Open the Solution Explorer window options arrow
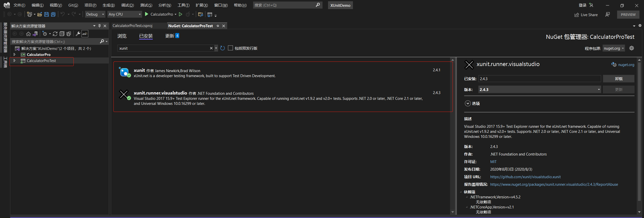 [94, 26]
